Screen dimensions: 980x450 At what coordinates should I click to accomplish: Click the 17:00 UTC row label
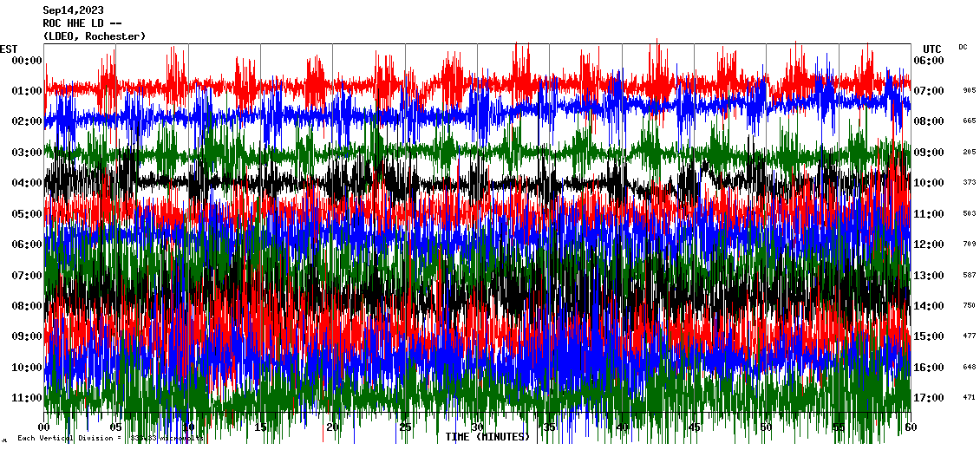[928, 398]
